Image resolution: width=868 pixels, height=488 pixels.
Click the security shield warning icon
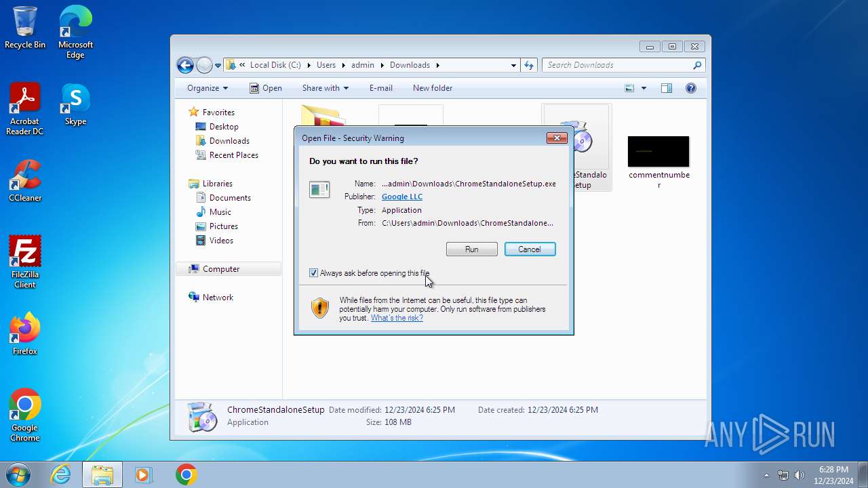320,308
